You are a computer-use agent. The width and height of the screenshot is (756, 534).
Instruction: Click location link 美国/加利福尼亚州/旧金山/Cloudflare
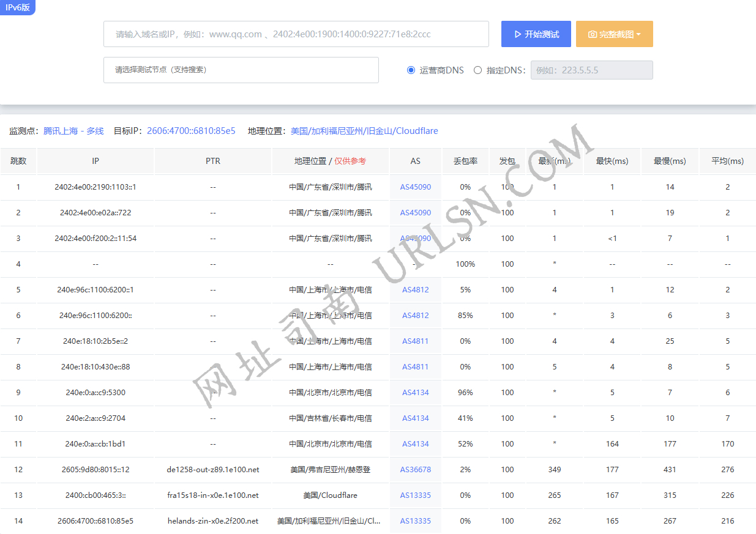[x=364, y=131]
